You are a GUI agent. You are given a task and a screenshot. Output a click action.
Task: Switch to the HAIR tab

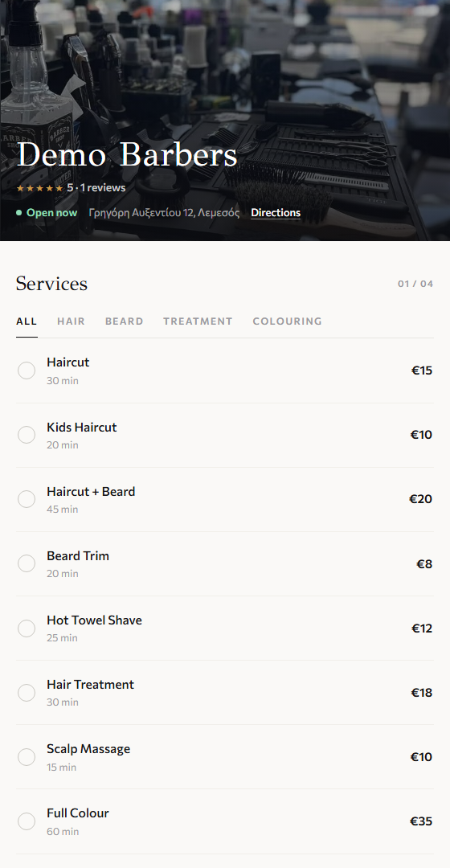tap(71, 321)
